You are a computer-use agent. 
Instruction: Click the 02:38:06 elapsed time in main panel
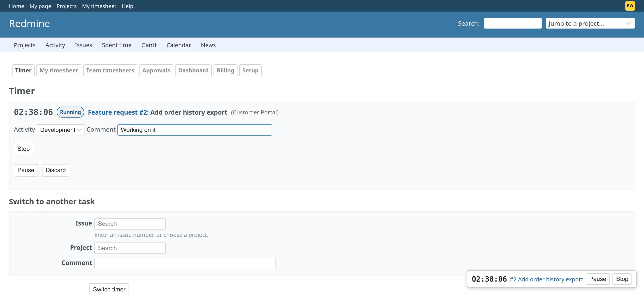[x=33, y=112]
